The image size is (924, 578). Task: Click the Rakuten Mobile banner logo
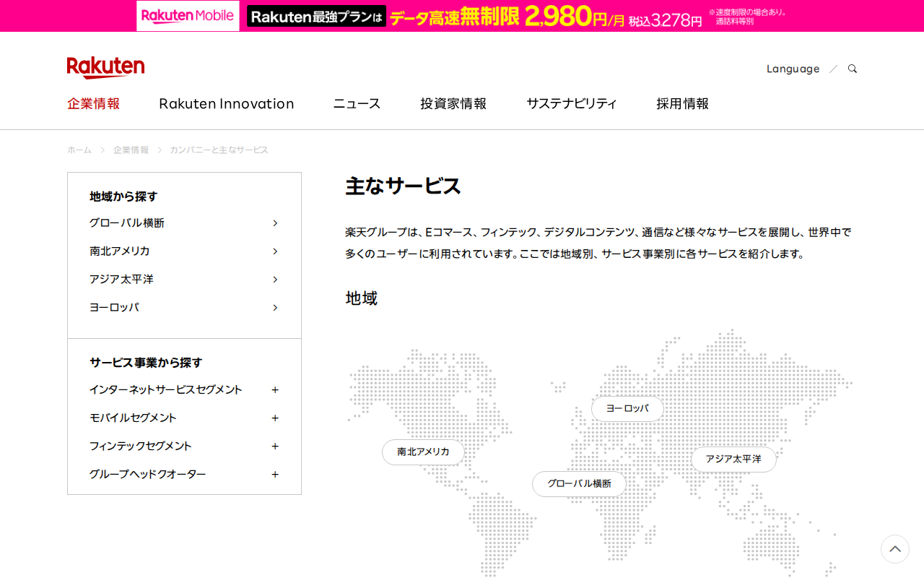(188, 16)
